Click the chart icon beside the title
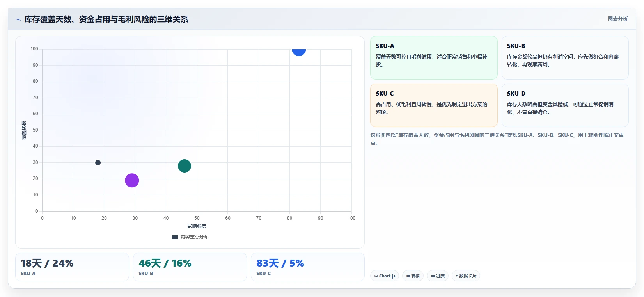644x297 pixels. (x=18, y=20)
